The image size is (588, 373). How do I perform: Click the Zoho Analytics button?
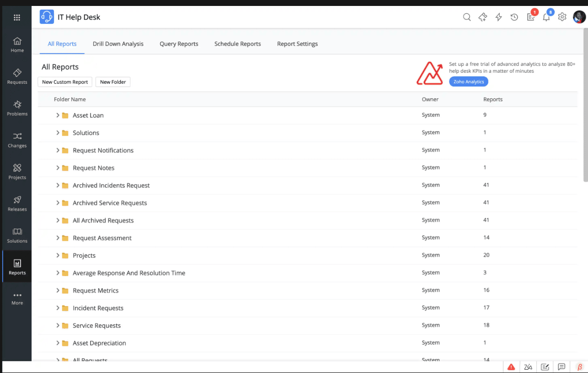point(468,82)
